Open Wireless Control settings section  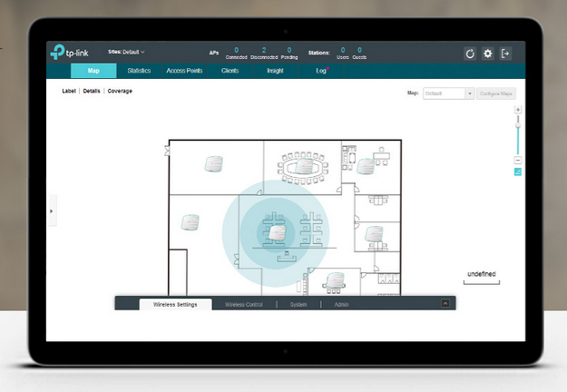243,304
